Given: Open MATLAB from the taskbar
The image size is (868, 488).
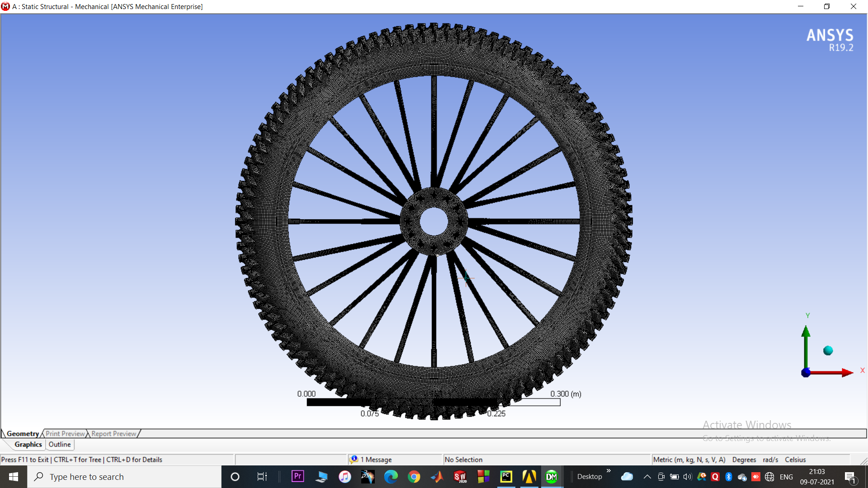Looking at the screenshot, I should pyautogui.click(x=437, y=477).
